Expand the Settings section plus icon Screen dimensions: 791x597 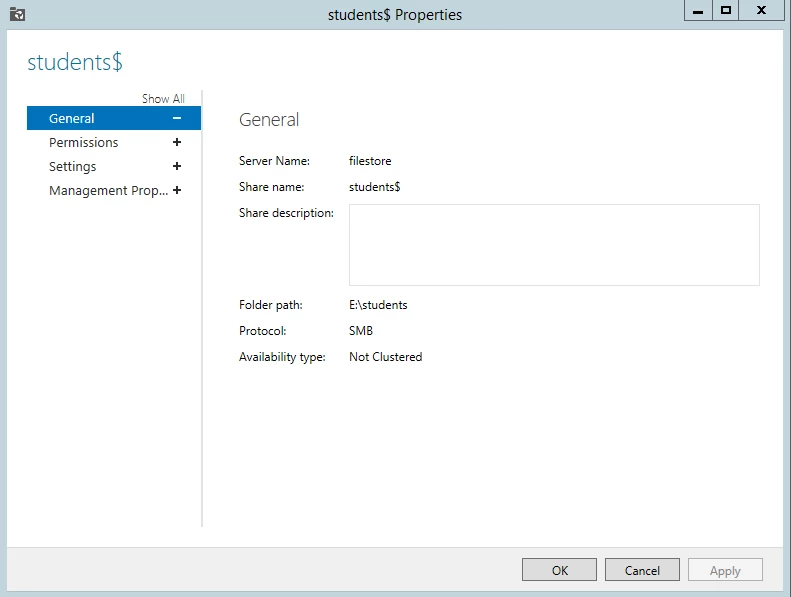[177, 166]
